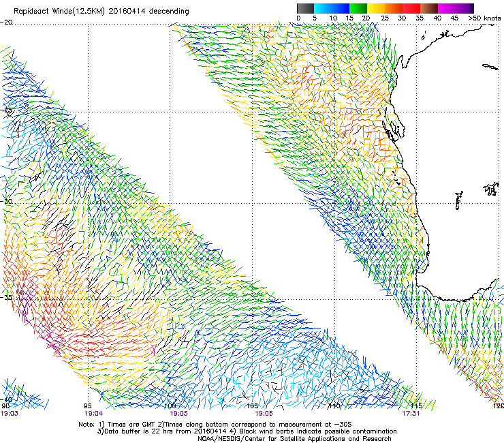Click the 19:04 time label

tap(93, 414)
